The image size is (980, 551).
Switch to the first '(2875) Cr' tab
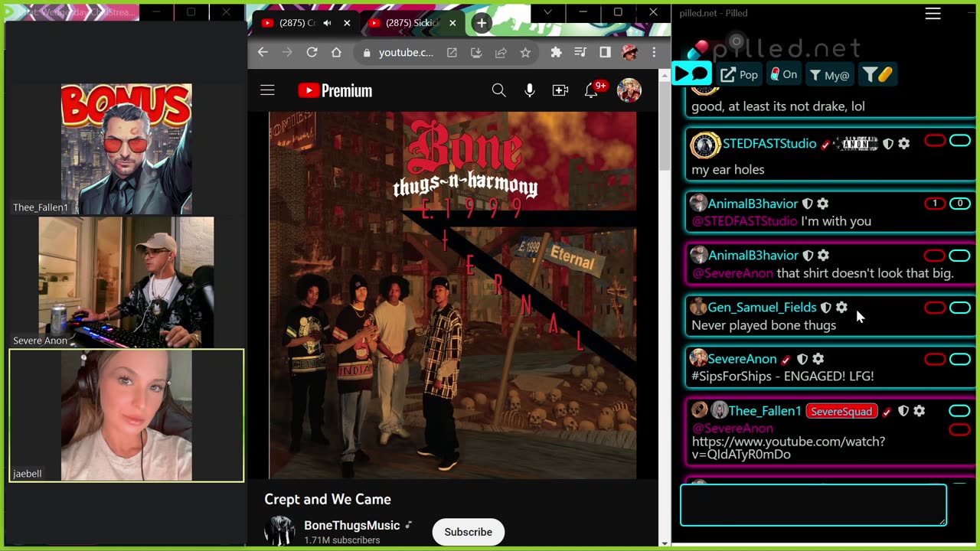click(x=299, y=23)
